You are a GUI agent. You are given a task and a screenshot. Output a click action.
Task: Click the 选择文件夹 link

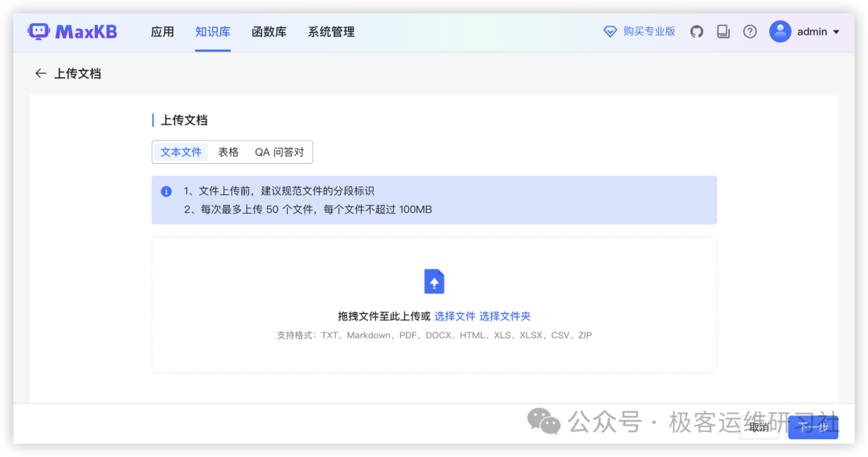pyautogui.click(x=505, y=316)
